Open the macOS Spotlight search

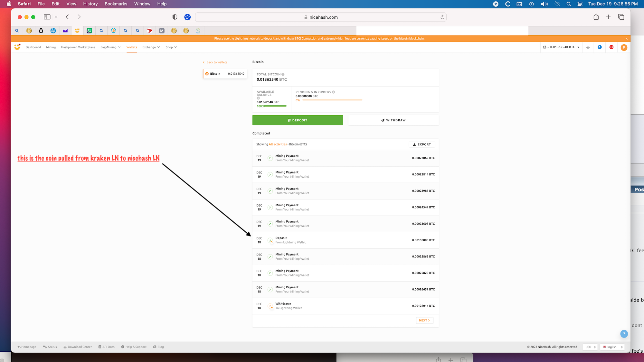click(x=569, y=4)
